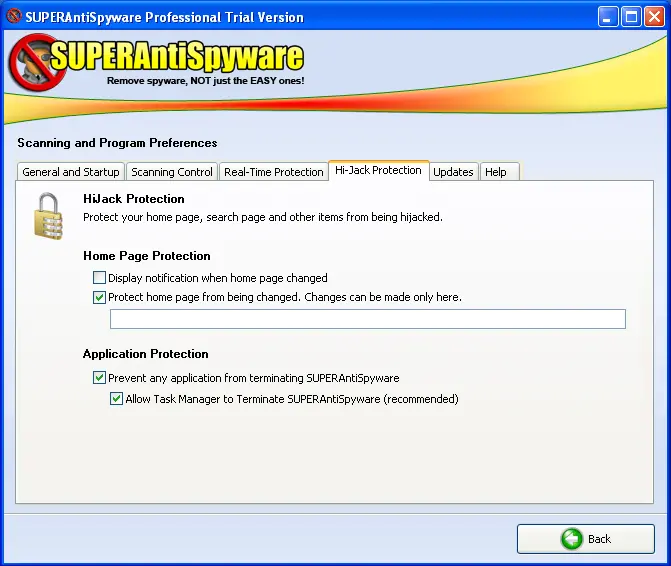Uncheck Allow Task Manager to Terminate option
This screenshot has height=566, width=671.
click(116, 399)
